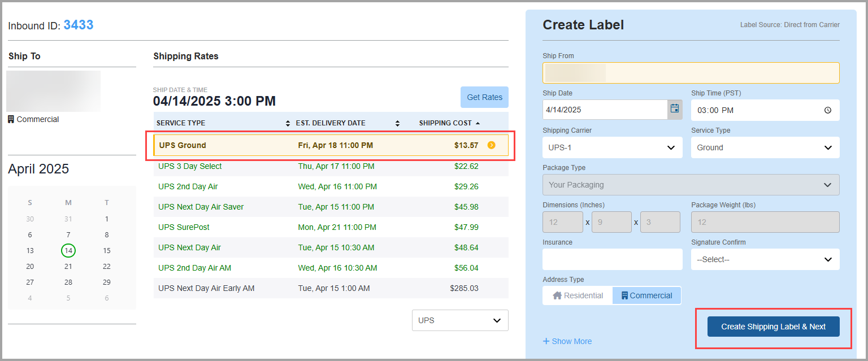The height and width of the screenshot is (361, 868).
Task: Click Create Shipping Label & Next
Action: point(773,327)
